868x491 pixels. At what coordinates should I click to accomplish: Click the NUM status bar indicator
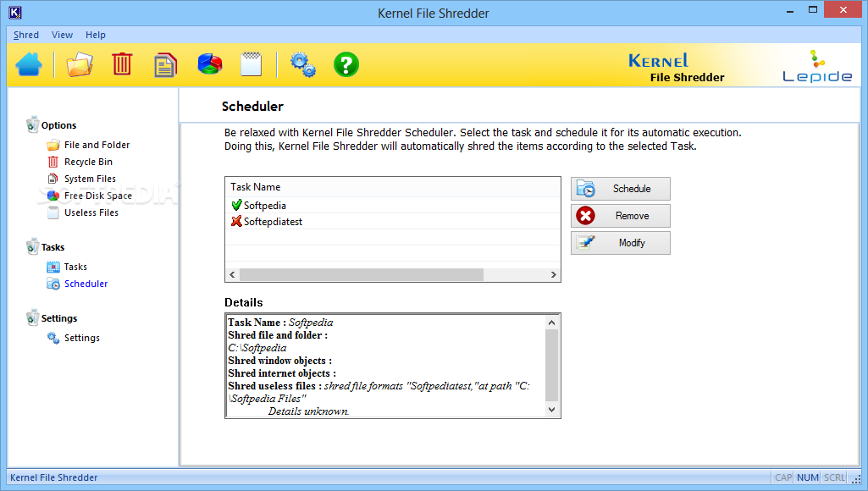[808, 477]
